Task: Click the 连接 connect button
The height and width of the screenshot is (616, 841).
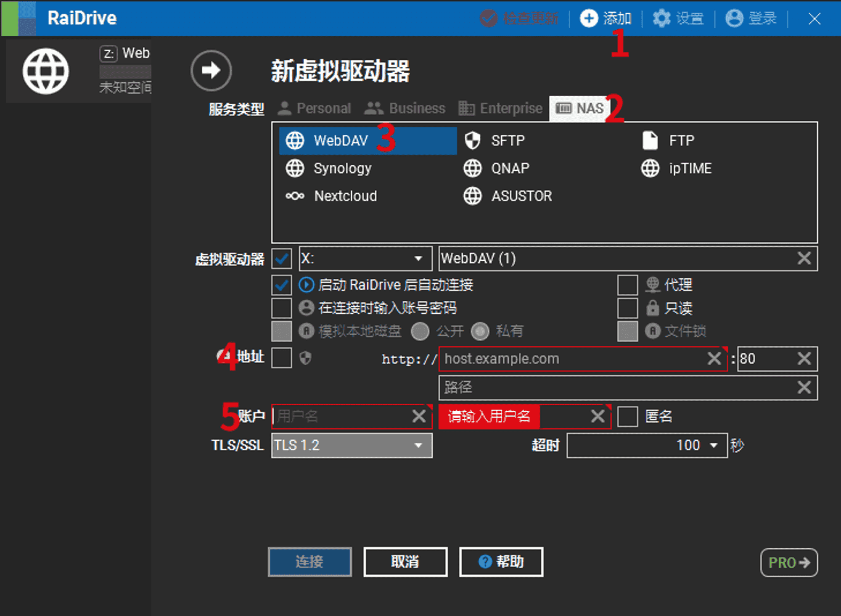Action: click(310, 561)
